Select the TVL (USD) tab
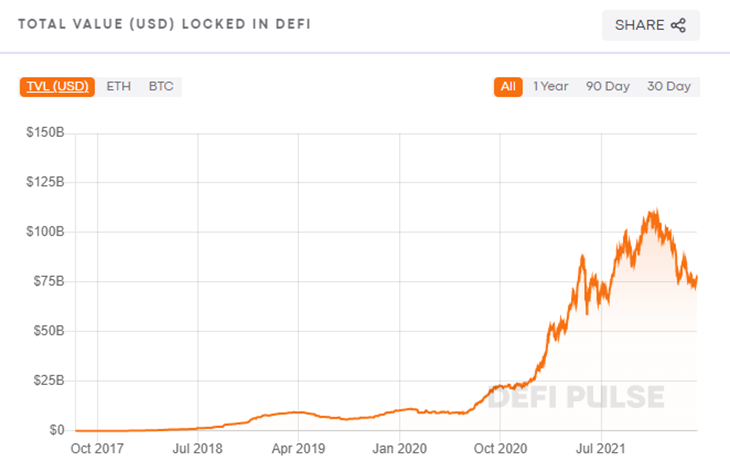 [57, 87]
